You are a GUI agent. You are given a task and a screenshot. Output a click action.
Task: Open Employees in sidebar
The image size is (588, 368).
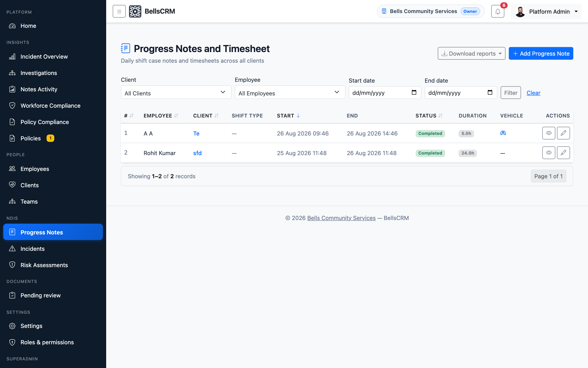(53, 169)
